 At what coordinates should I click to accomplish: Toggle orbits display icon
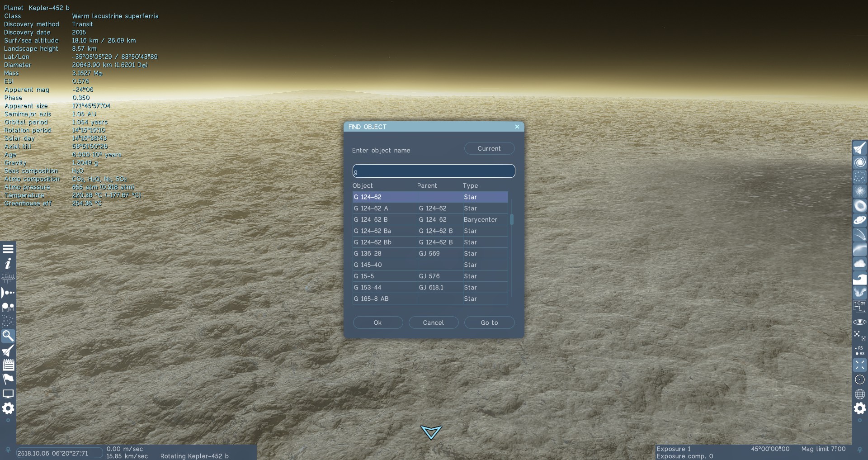pyautogui.click(x=859, y=322)
